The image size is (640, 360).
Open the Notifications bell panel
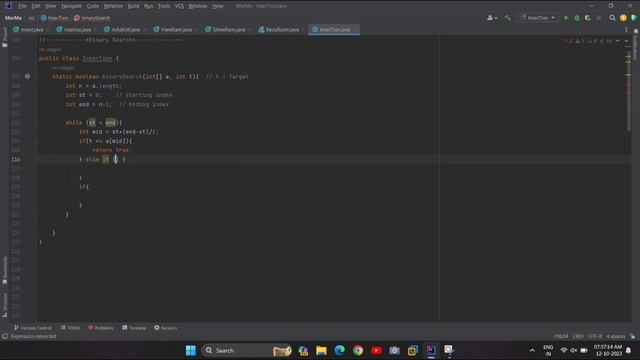tap(636, 31)
